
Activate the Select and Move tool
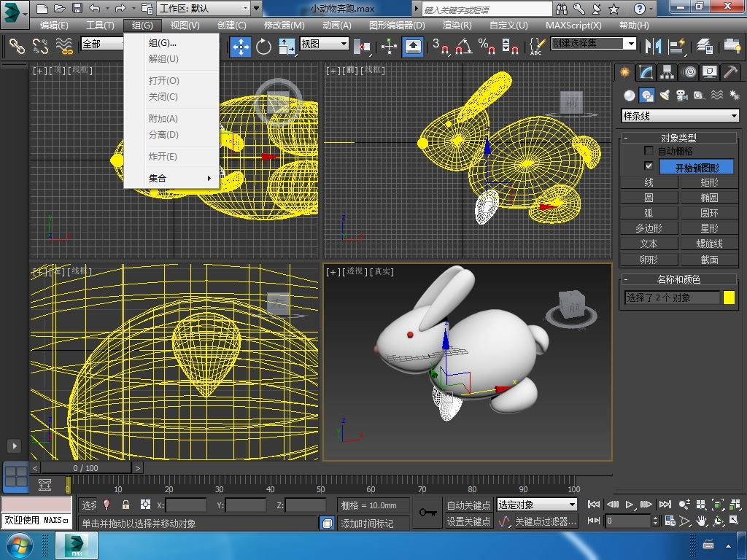click(241, 47)
